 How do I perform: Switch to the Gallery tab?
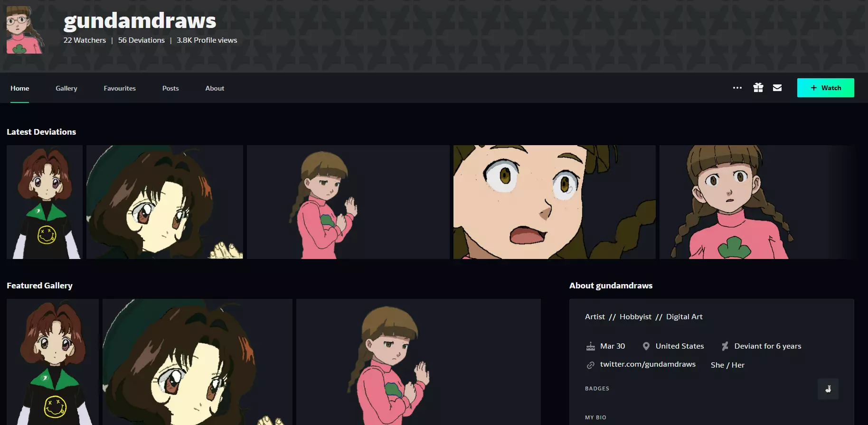click(x=66, y=88)
